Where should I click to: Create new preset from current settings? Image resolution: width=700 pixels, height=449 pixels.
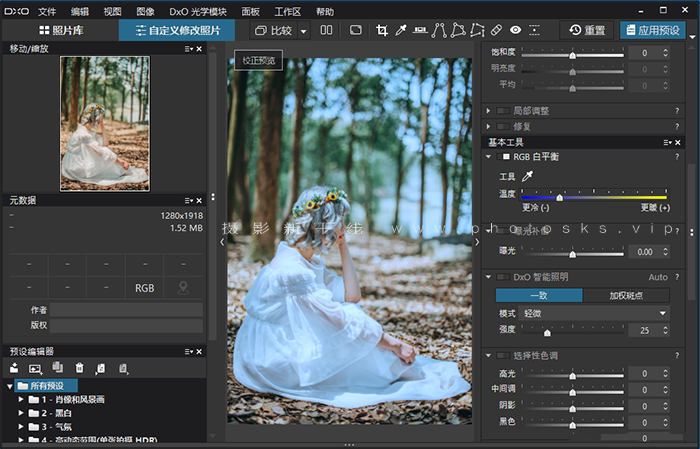[35, 368]
